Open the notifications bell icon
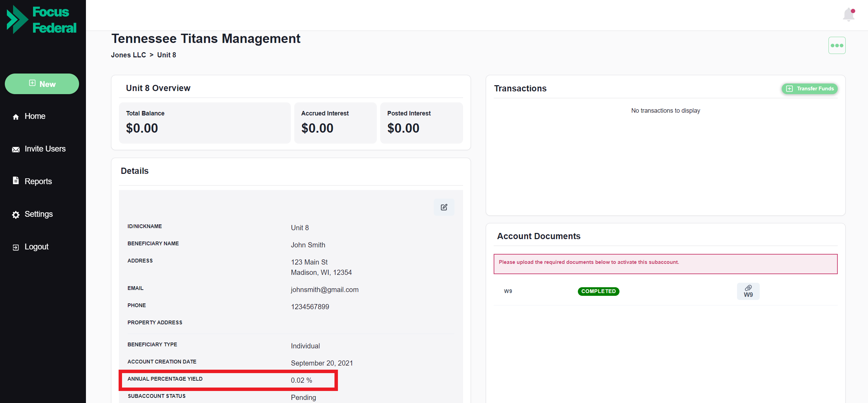Viewport: 868px width, 403px height. pyautogui.click(x=849, y=14)
